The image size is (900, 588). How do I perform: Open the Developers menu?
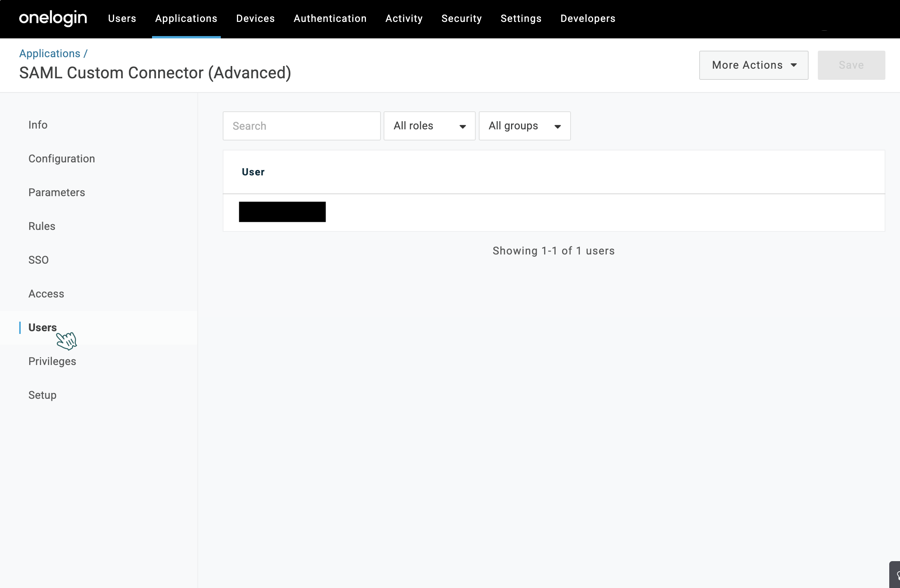588,18
